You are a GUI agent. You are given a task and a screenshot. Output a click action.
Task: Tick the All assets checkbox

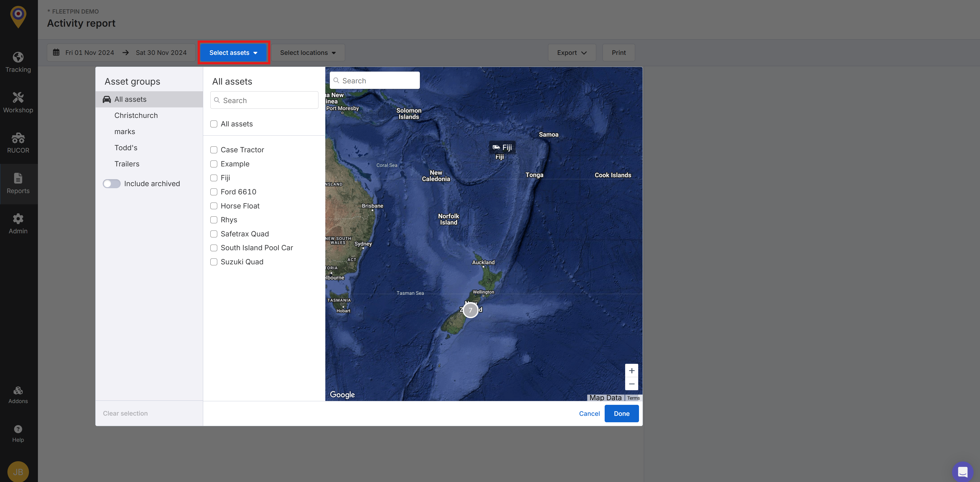tap(214, 124)
